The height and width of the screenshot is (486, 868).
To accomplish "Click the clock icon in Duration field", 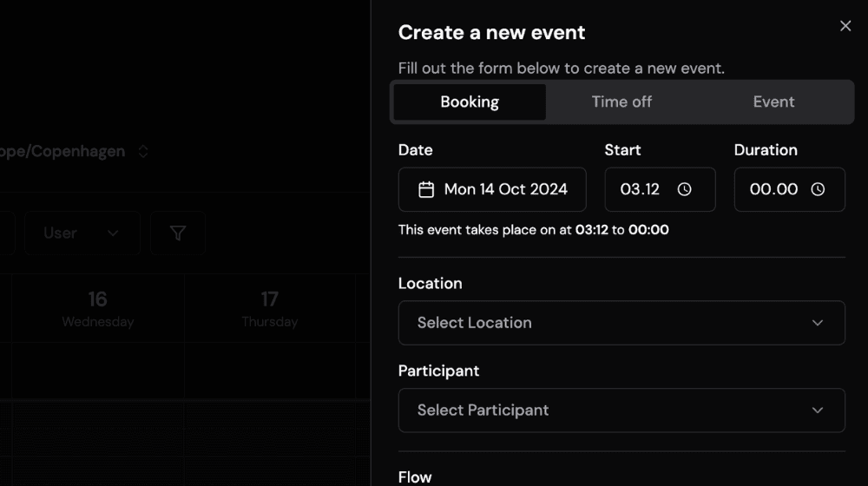I will coord(818,189).
